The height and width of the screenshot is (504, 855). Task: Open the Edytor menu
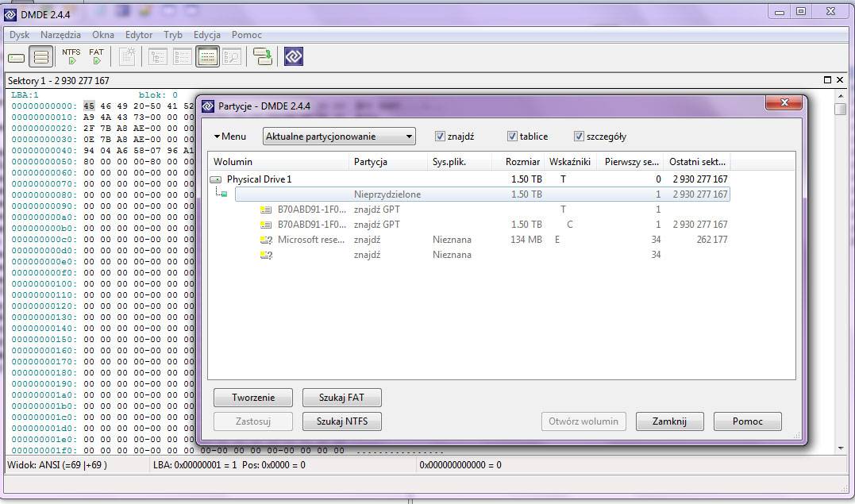pos(139,35)
